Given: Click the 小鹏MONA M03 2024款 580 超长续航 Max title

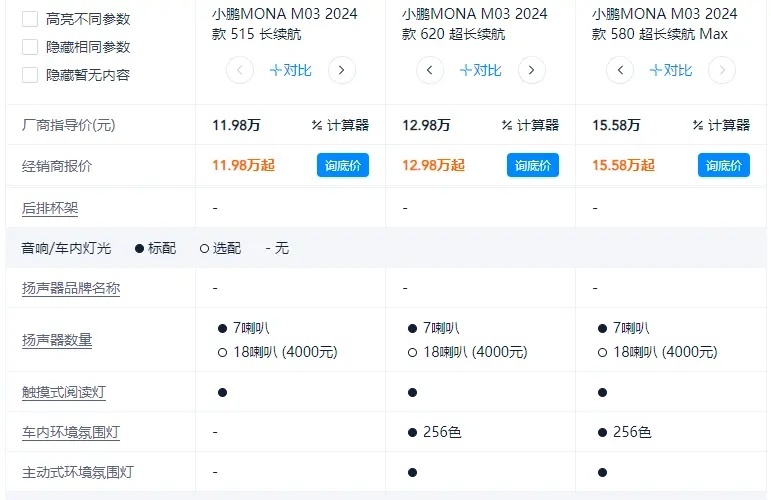Looking at the screenshot, I should click(665, 24).
